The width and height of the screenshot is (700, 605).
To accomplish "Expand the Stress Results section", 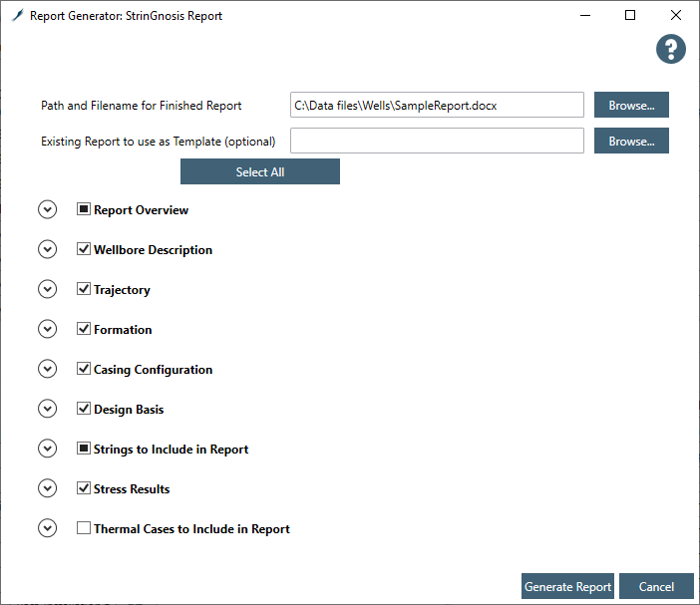I will (x=47, y=489).
